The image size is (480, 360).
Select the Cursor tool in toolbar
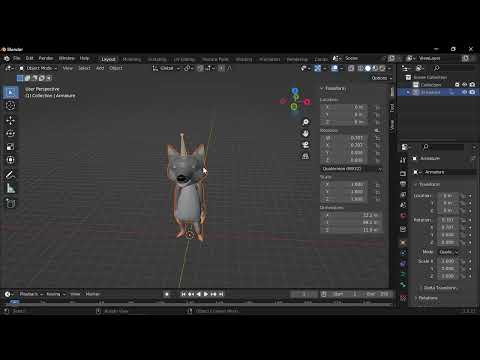tap(11, 106)
